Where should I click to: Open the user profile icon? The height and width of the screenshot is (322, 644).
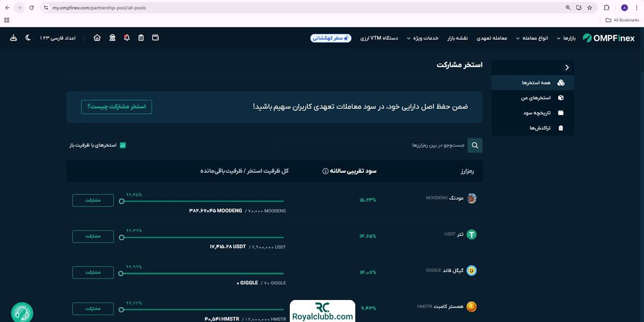coord(112,38)
